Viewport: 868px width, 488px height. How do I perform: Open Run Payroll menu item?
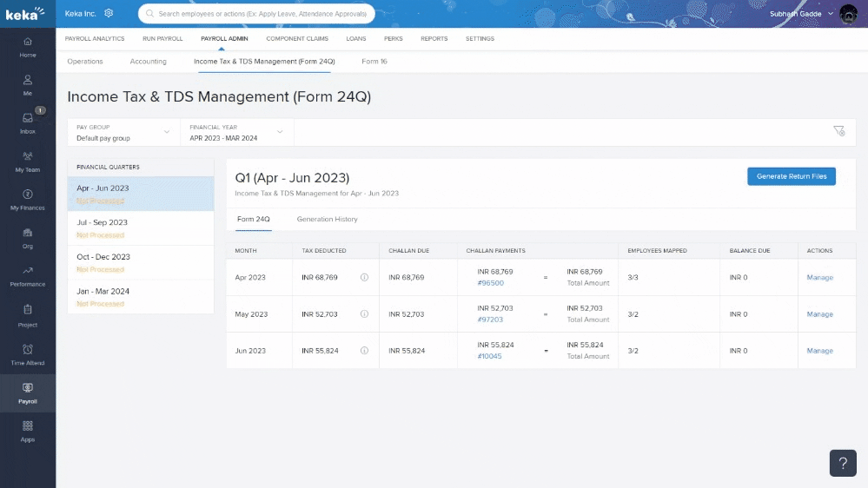pos(162,39)
